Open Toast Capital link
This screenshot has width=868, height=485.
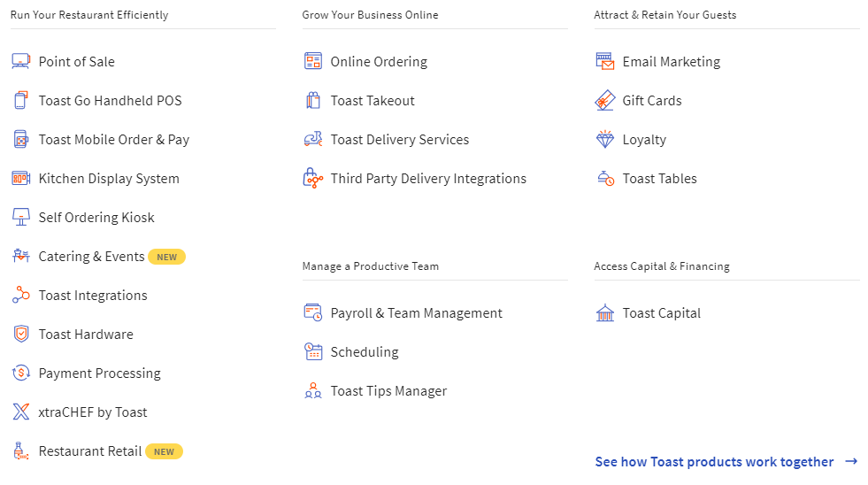coord(662,313)
